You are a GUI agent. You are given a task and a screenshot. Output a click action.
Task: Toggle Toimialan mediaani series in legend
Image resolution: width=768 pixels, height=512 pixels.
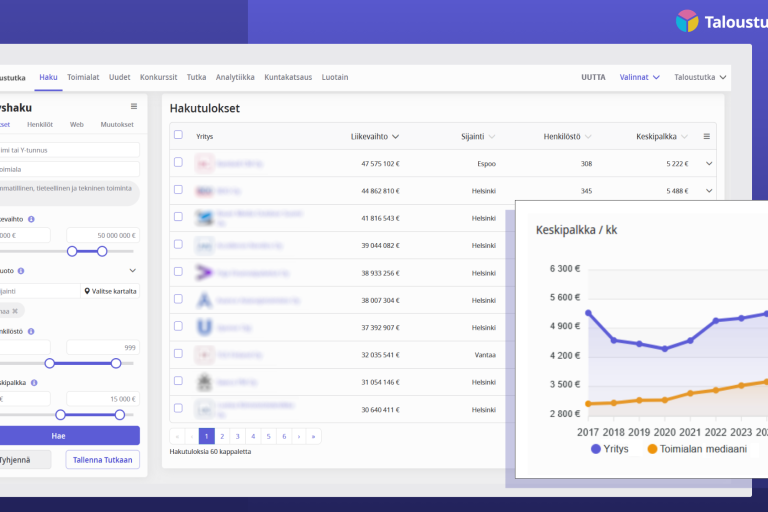pos(697,449)
